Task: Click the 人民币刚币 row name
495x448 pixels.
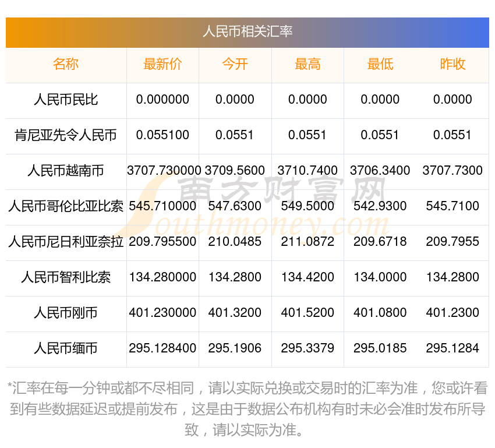Action: click(66, 313)
